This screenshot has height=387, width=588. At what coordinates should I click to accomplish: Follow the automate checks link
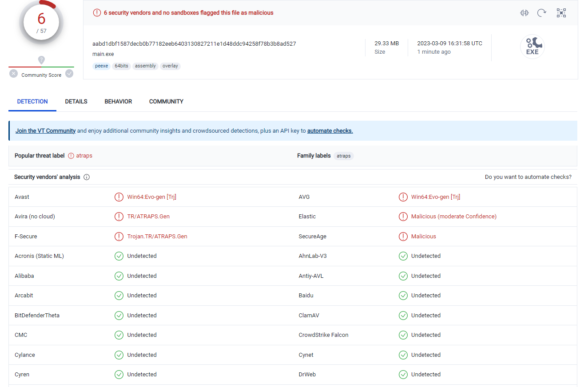330,131
